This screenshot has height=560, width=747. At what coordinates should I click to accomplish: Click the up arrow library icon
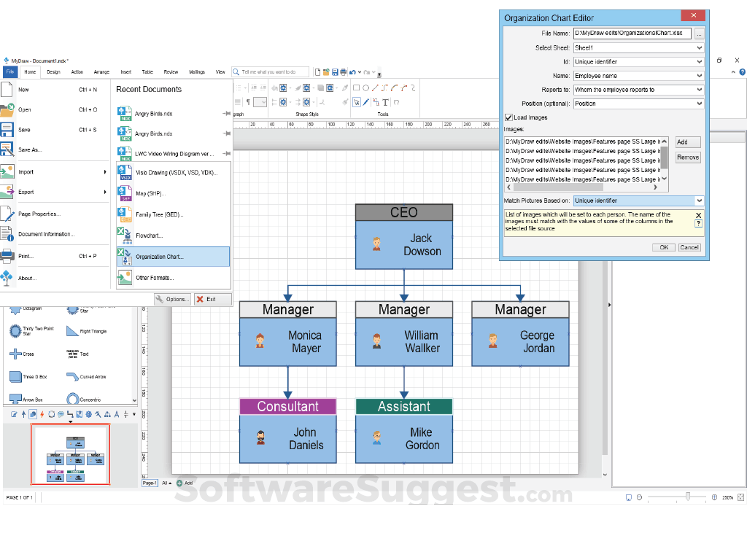tap(23, 414)
